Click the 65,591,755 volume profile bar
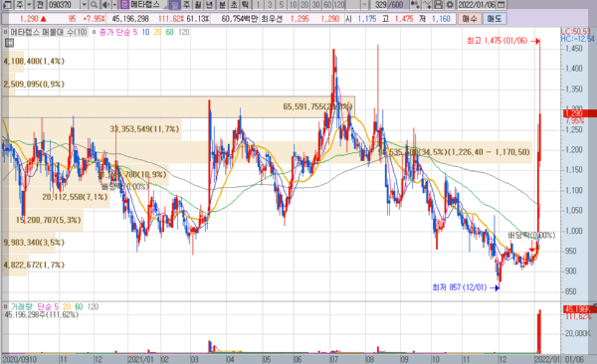Image resolution: width=597 pixels, height=364 pixels. (x=178, y=107)
